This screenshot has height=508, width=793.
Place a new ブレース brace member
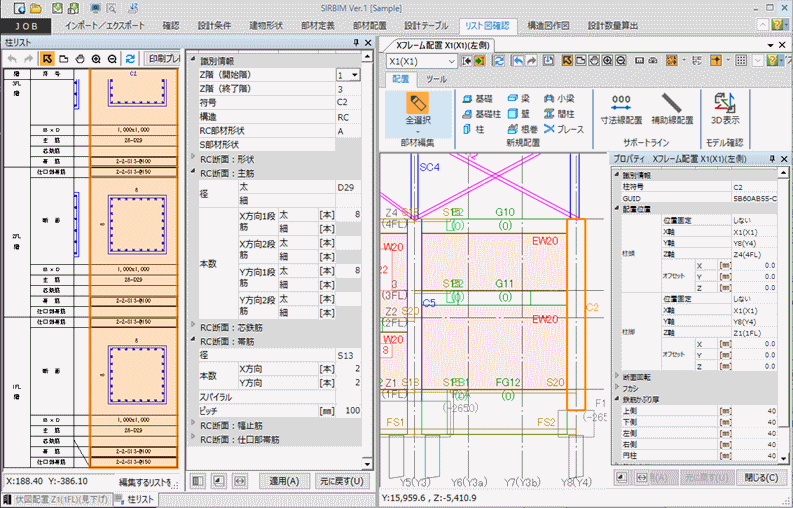563,129
